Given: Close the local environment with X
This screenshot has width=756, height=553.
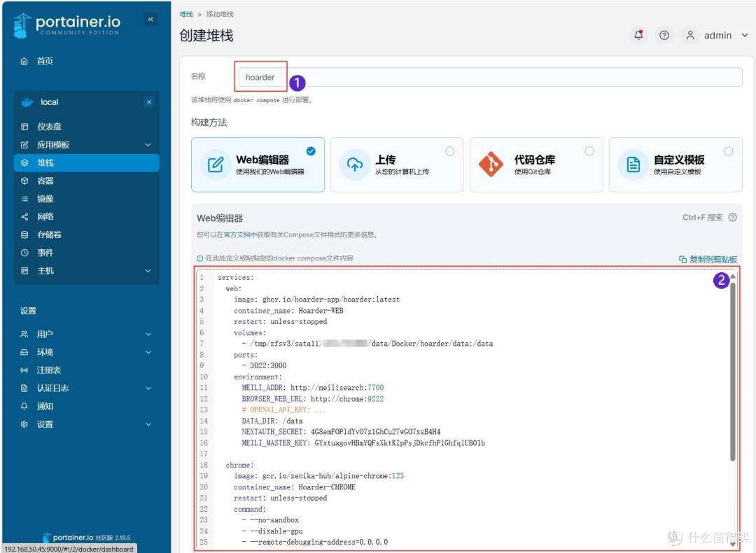Looking at the screenshot, I should pos(149,102).
